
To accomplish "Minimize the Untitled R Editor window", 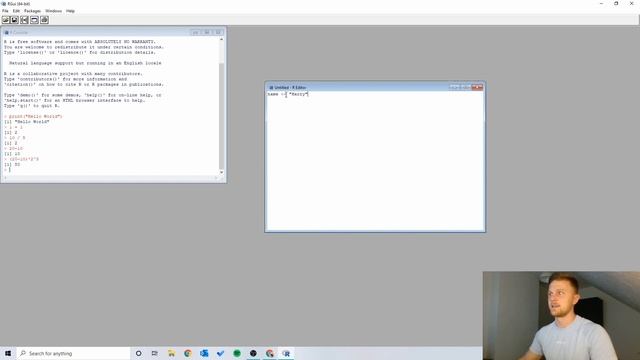I will pyautogui.click(x=454, y=87).
